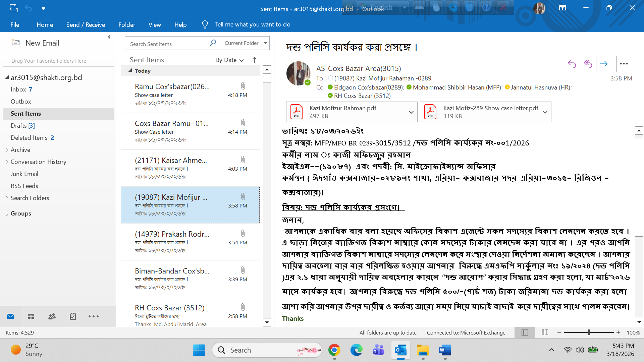644x362 pixels.
Task: Open the By Date sort dropdown
Action: [230, 60]
